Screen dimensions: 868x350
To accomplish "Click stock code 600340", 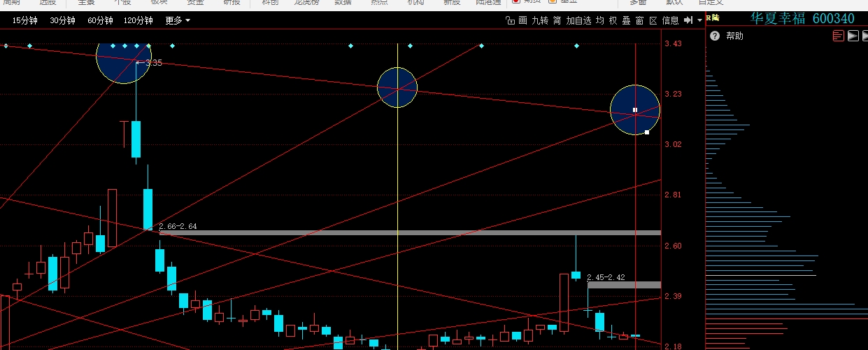I will point(833,18).
